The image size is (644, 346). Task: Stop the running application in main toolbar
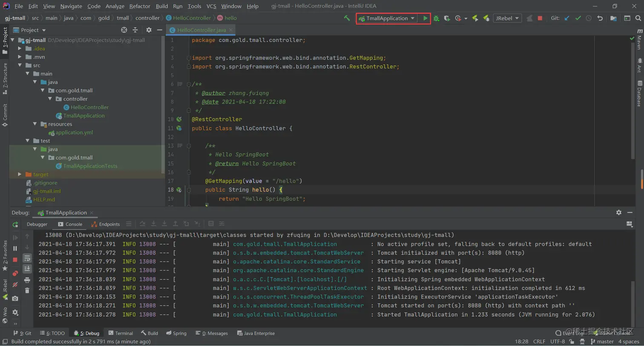[x=540, y=18]
